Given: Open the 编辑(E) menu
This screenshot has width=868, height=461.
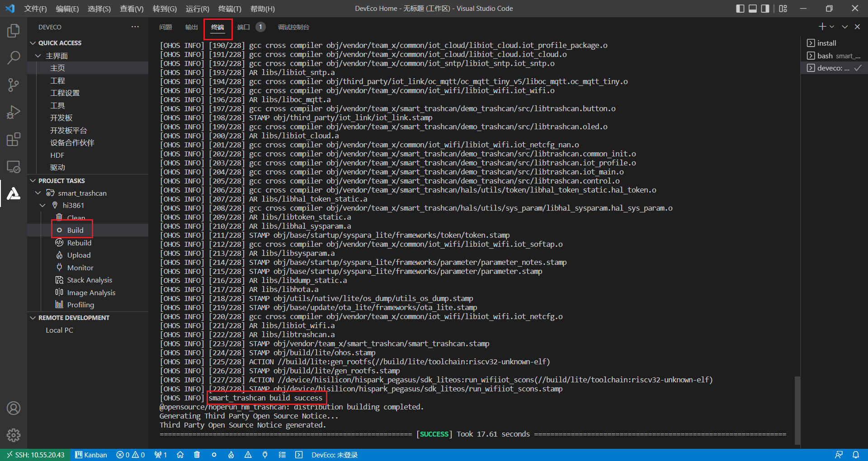Looking at the screenshot, I should click(67, 9).
